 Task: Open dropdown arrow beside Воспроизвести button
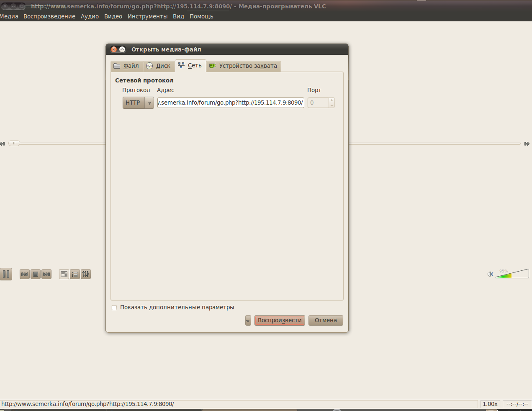click(x=248, y=321)
